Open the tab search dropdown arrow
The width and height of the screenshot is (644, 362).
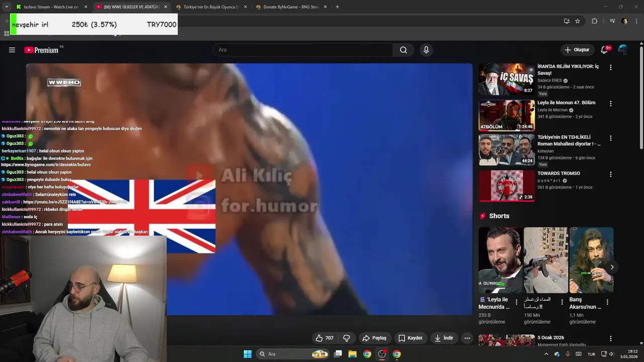(6, 7)
